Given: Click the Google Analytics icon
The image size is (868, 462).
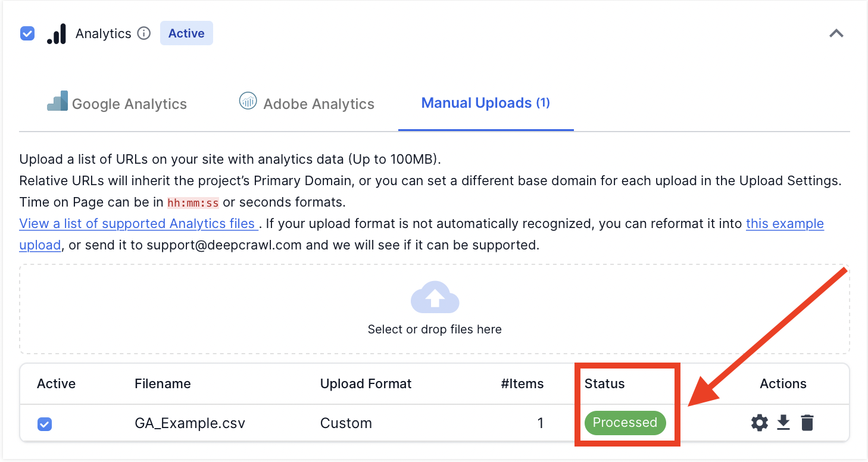Looking at the screenshot, I should [x=57, y=102].
